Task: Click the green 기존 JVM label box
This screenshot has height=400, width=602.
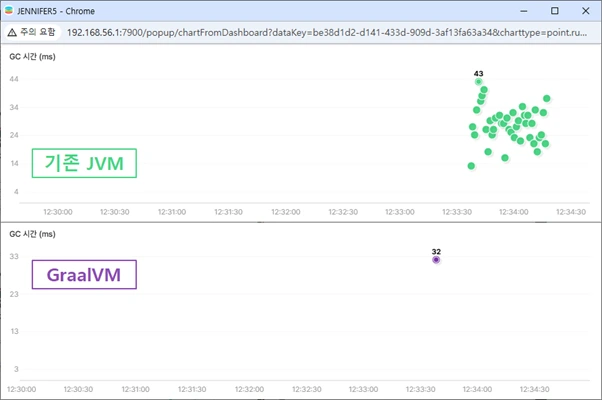Action: pyautogui.click(x=84, y=163)
